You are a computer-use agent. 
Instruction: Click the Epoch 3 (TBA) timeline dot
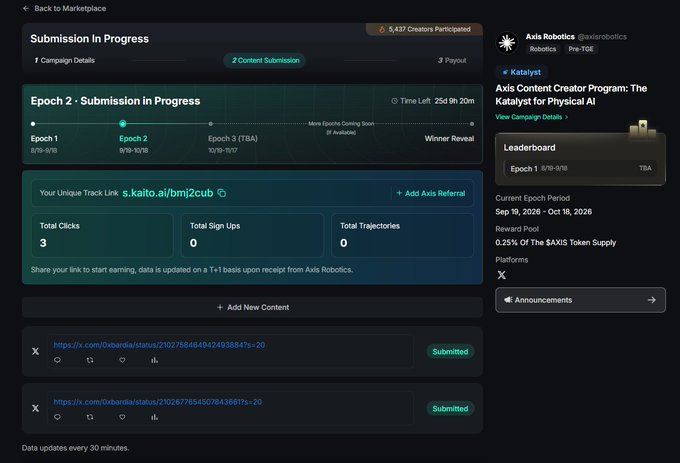tap(211, 124)
